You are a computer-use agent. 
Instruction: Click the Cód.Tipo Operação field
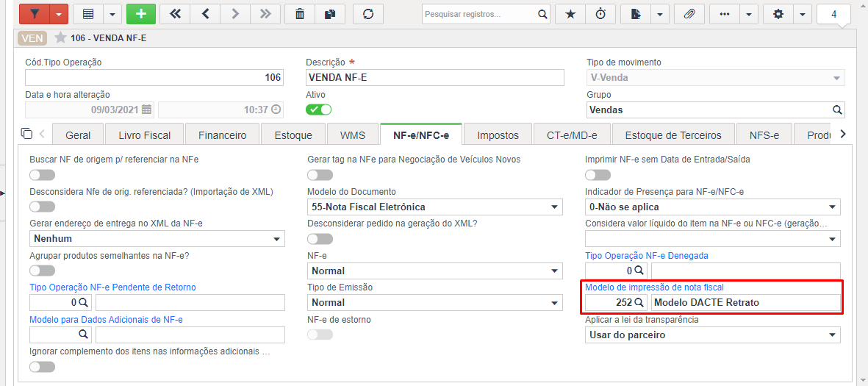(x=154, y=77)
